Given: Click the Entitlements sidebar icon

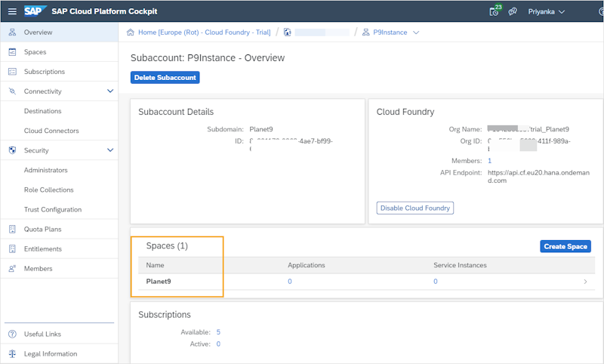Looking at the screenshot, I should coord(12,248).
